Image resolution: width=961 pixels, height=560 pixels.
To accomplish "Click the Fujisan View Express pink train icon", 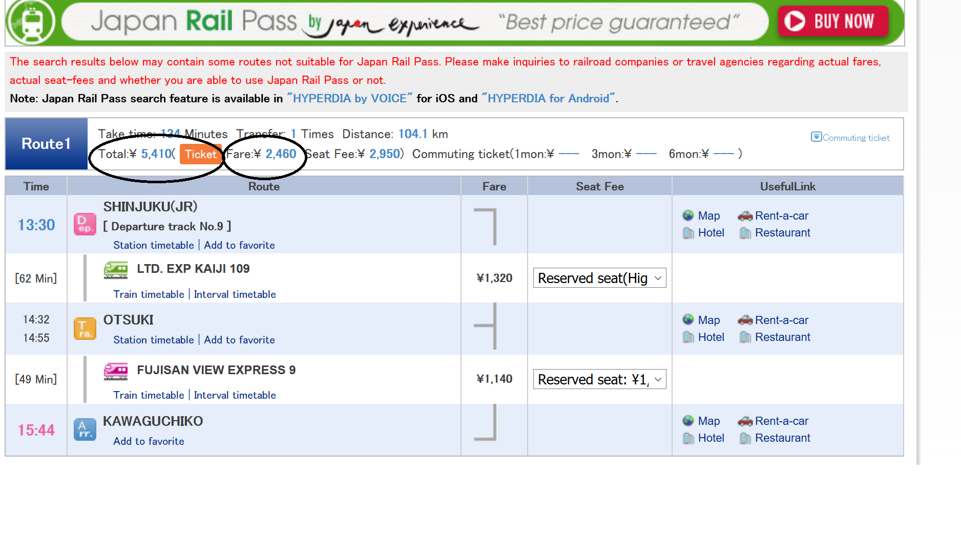I will (116, 371).
